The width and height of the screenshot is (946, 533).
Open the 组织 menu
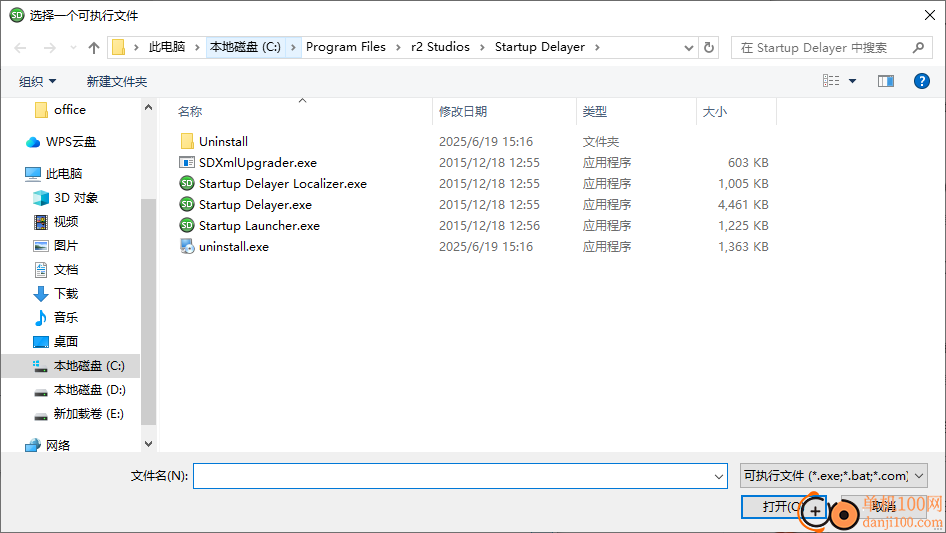(x=37, y=81)
